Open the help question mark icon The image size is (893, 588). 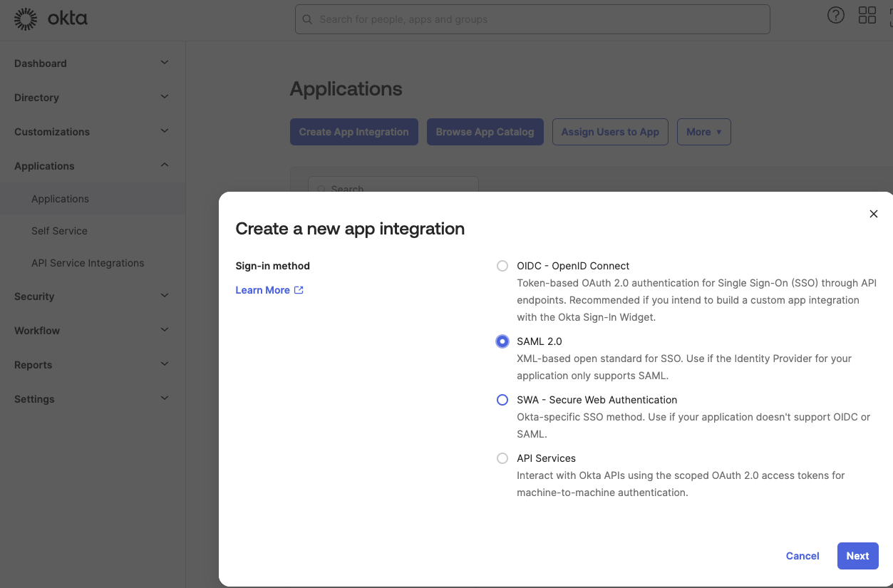835,16
